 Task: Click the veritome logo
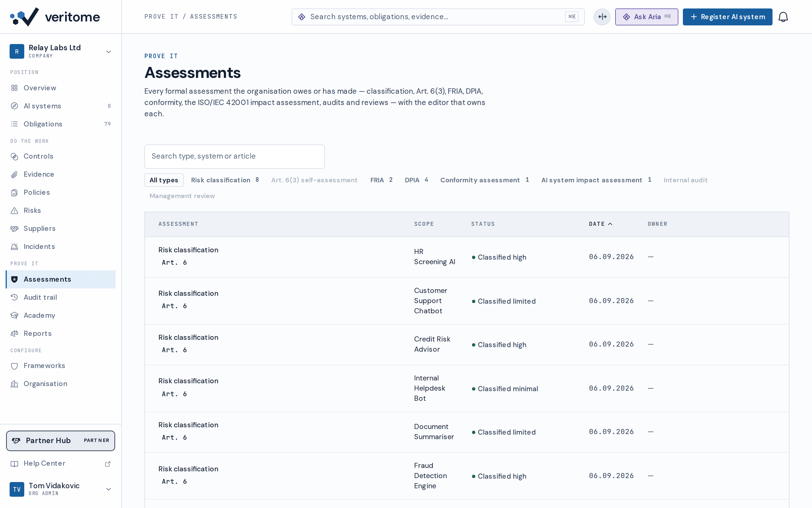(55, 17)
